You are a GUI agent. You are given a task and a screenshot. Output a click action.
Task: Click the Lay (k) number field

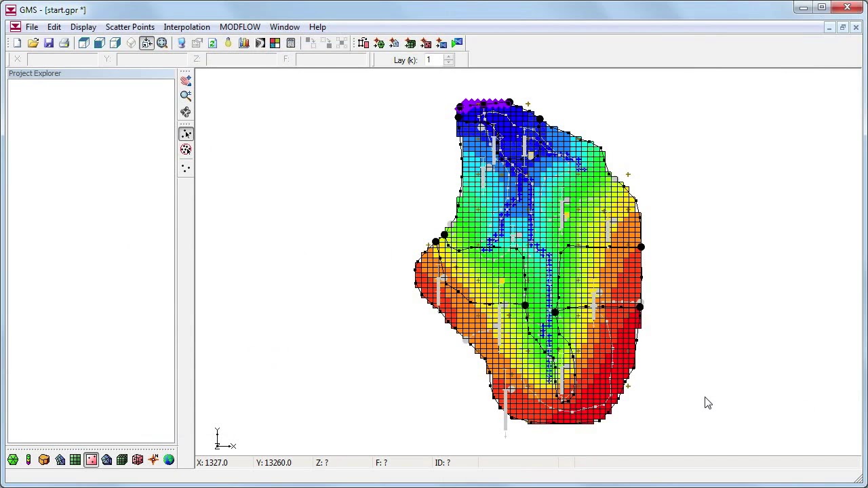point(433,60)
